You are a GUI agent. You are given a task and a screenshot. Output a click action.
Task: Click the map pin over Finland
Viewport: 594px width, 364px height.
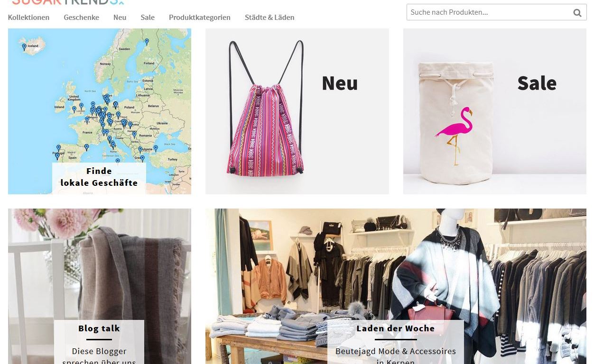(x=147, y=42)
